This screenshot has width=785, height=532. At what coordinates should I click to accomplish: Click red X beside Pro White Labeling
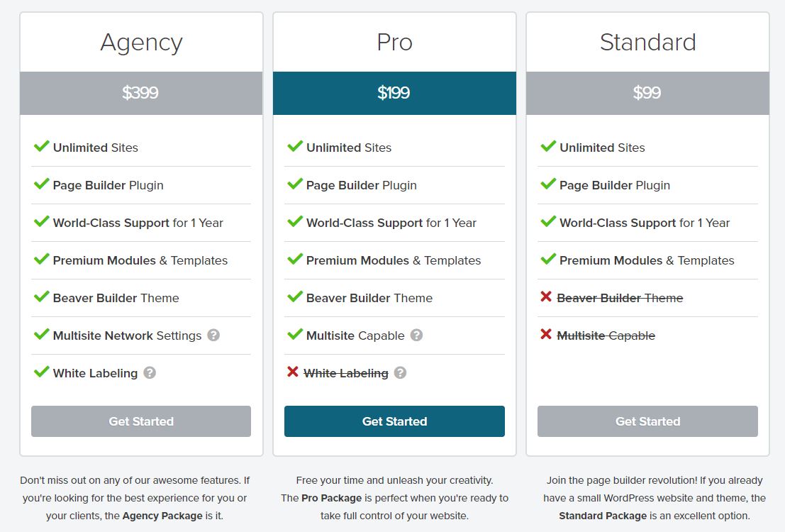point(293,372)
